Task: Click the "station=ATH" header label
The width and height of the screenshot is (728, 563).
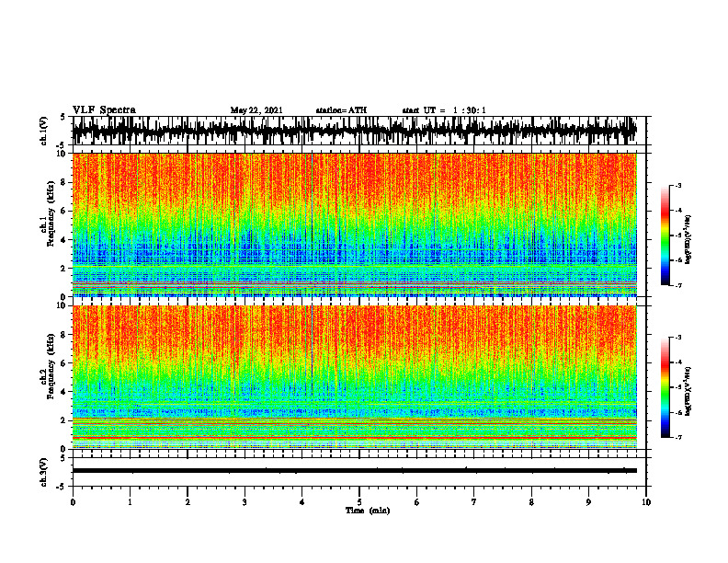Action: pyautogui.click(x=341, y=110)
